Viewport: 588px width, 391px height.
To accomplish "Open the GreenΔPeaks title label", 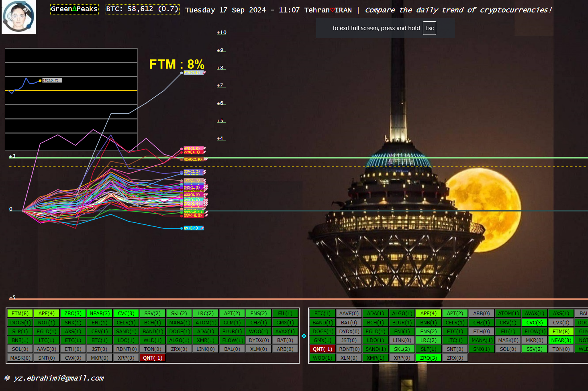I will click(74, 9).
